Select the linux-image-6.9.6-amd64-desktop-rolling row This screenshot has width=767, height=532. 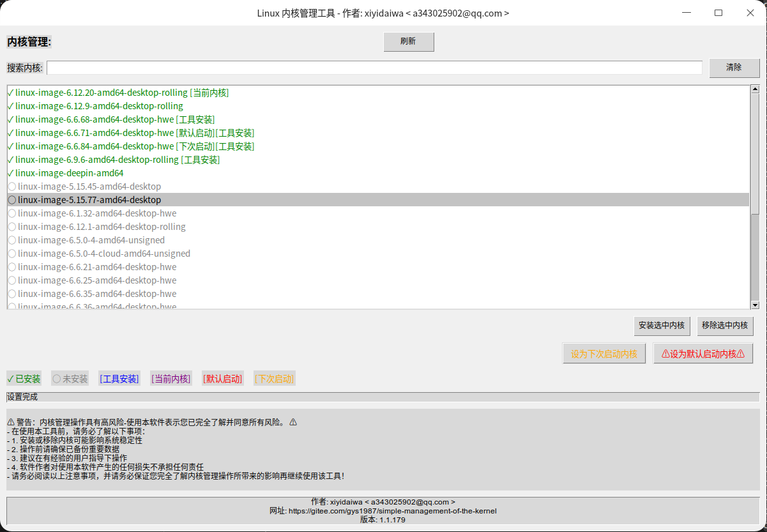(x=378, y=160)
